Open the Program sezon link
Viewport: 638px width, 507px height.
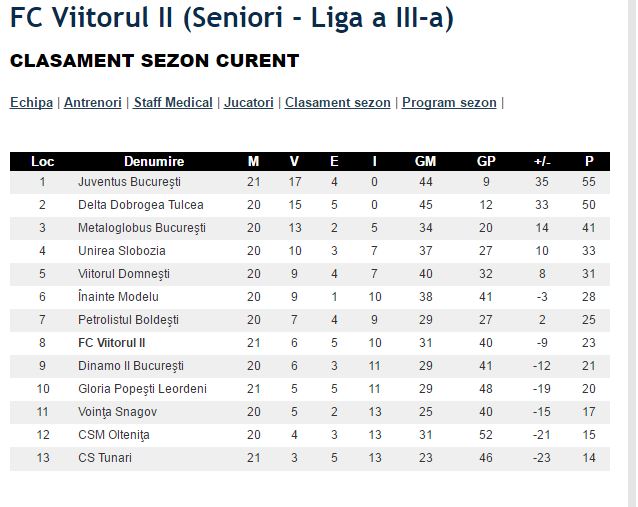449,103
